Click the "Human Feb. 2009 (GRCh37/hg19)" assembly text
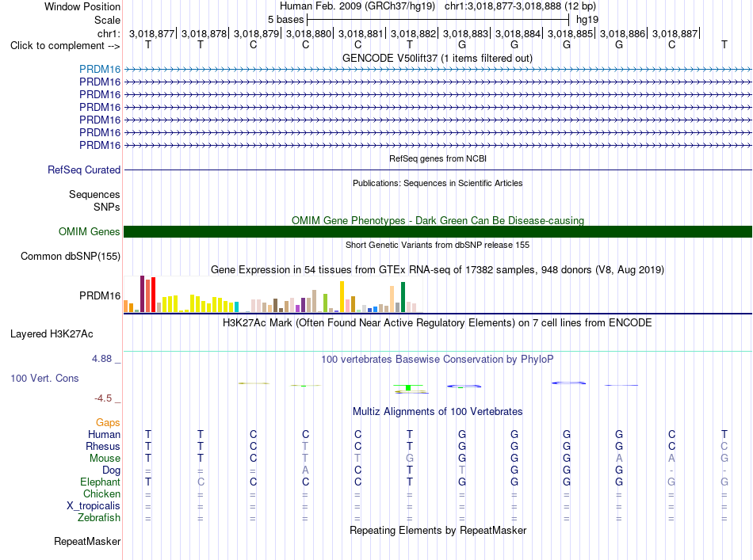 [357, 6]
